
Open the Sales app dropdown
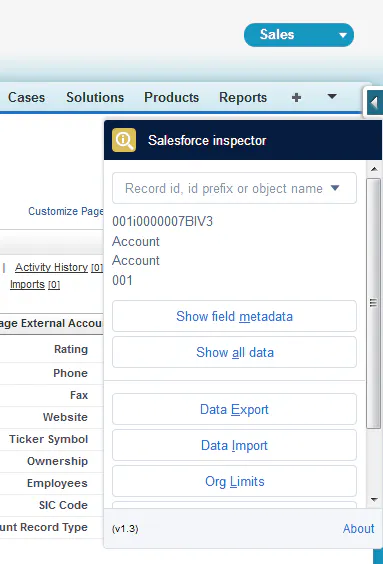[x=298, y=35]
